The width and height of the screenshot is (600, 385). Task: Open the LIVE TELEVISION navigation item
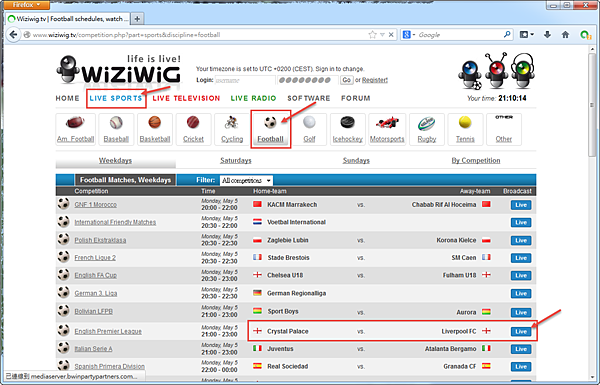(x=186, y=98)
